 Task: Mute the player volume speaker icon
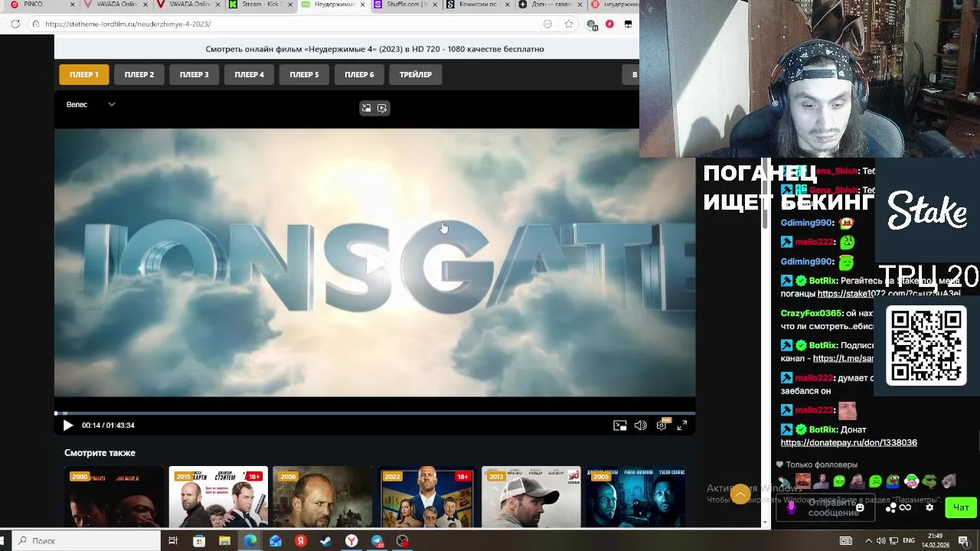[x=640, y=425]
